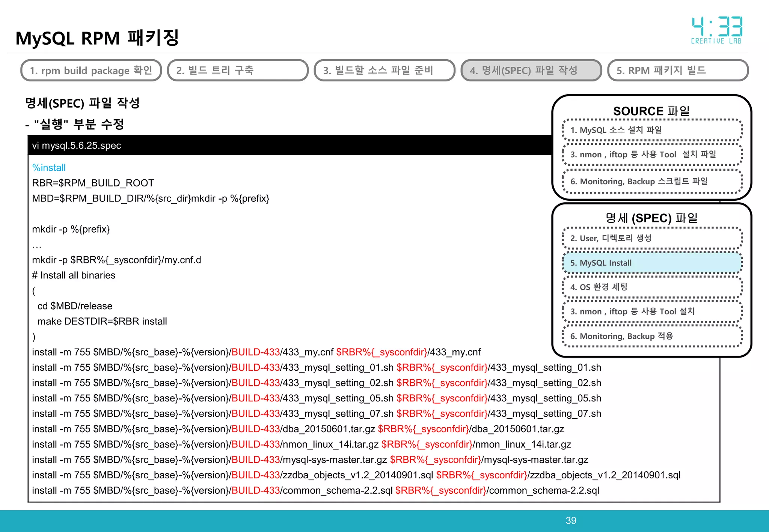Viewport: 769px width, 532px height.
Task: Select '1. MySQL 소스 설치 파일' box
Action: point(652,130)
